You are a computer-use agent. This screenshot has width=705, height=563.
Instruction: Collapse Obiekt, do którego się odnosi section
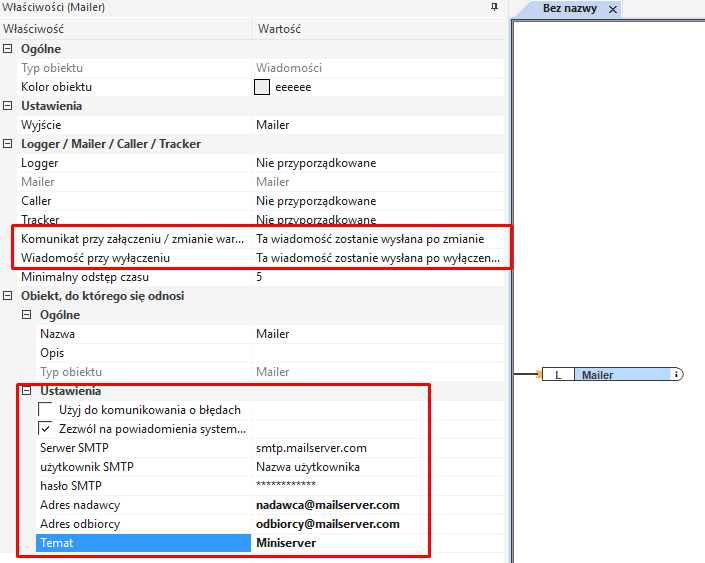9,296
